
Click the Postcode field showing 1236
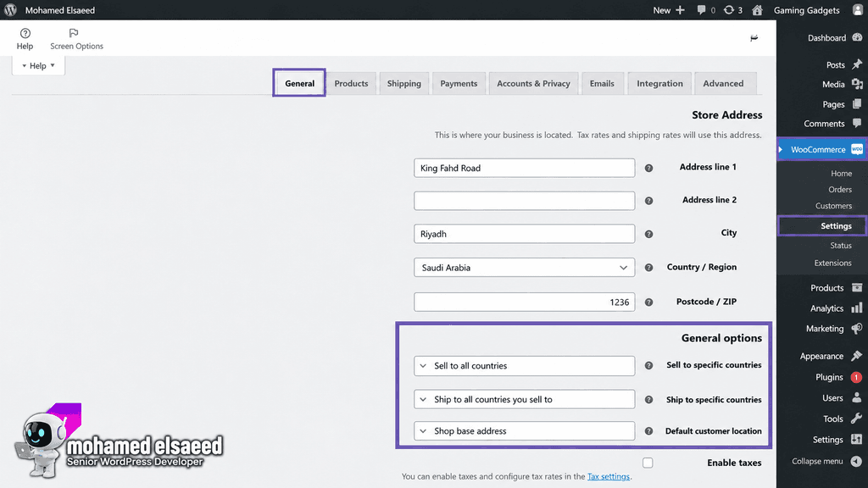pos(524,302)
